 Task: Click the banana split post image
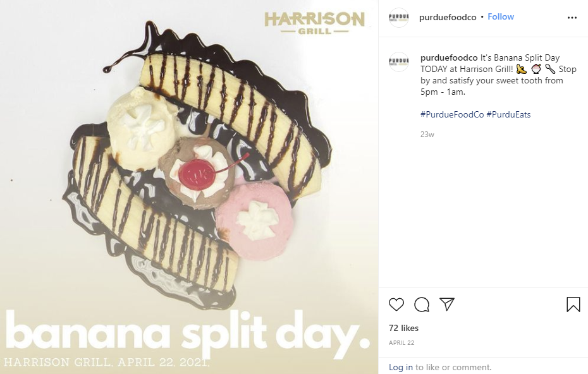tap(189, 187)
